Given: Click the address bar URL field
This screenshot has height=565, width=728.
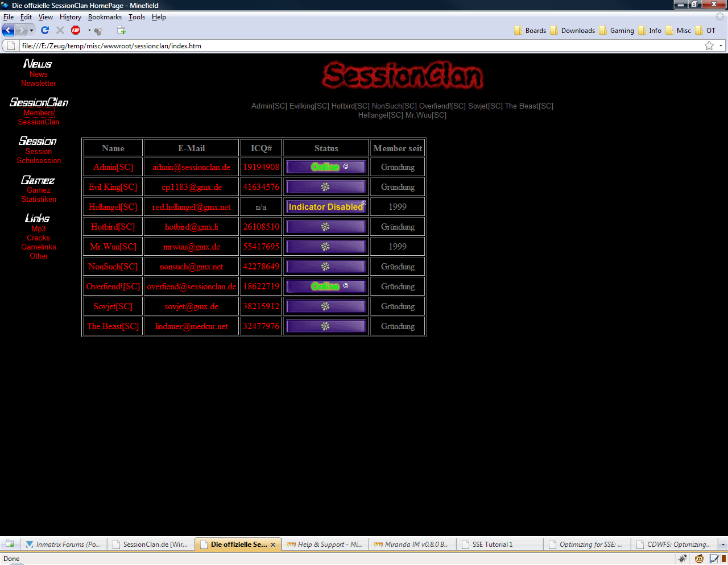Looking at the screenshot, I should pos(341,46).
